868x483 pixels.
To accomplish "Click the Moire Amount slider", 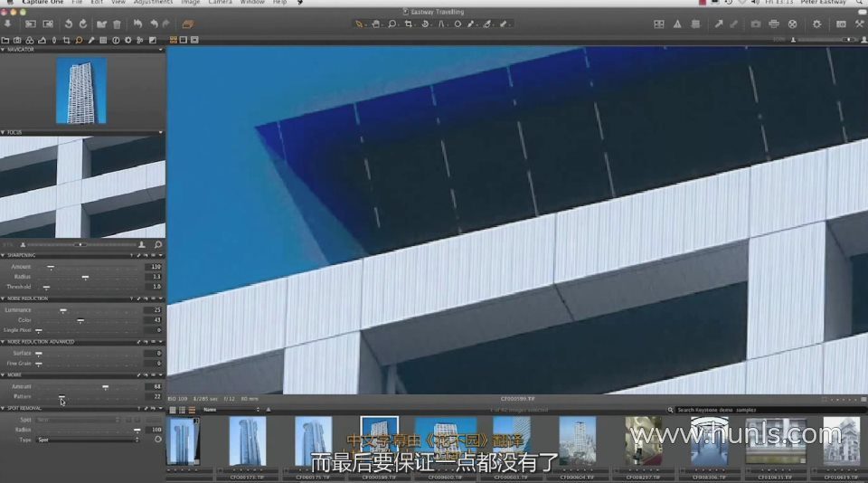I will pos(106,386).
